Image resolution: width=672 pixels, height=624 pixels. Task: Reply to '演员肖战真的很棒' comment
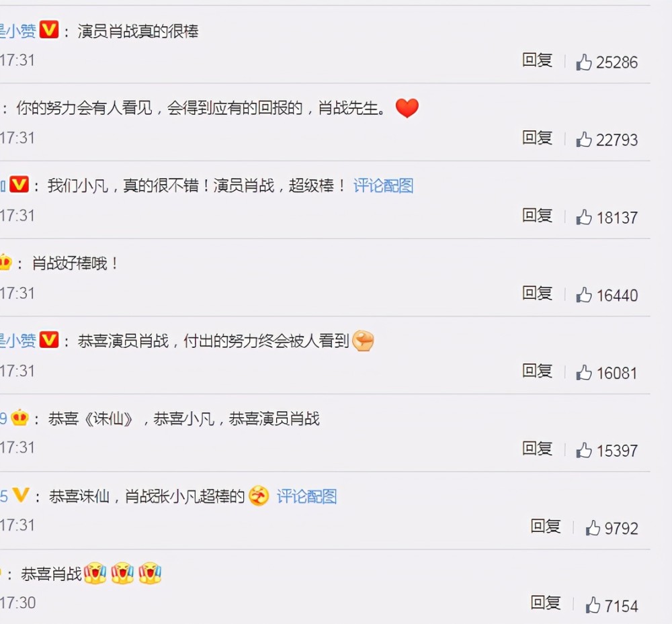tap(537, 60)
